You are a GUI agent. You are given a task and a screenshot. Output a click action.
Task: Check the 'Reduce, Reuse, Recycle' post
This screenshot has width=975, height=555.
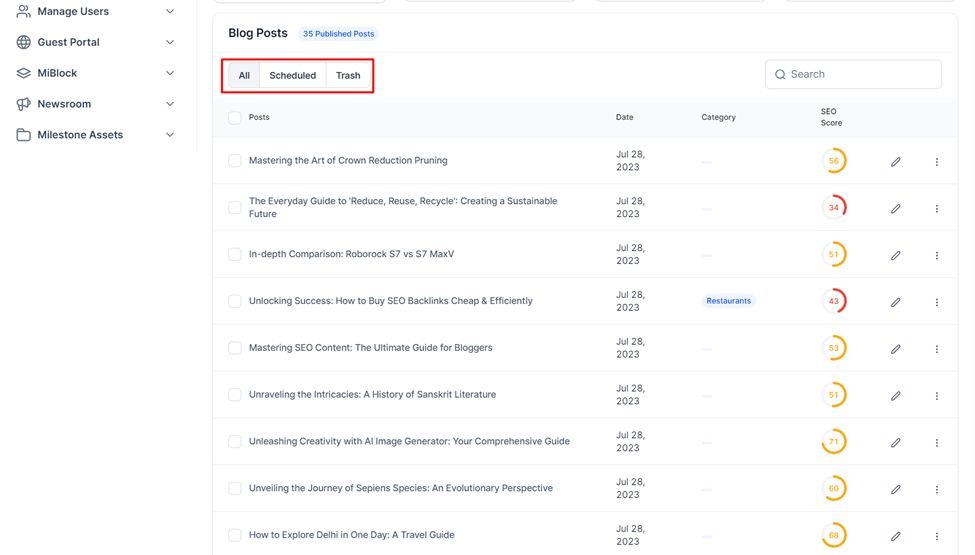[x=234, y=208]
